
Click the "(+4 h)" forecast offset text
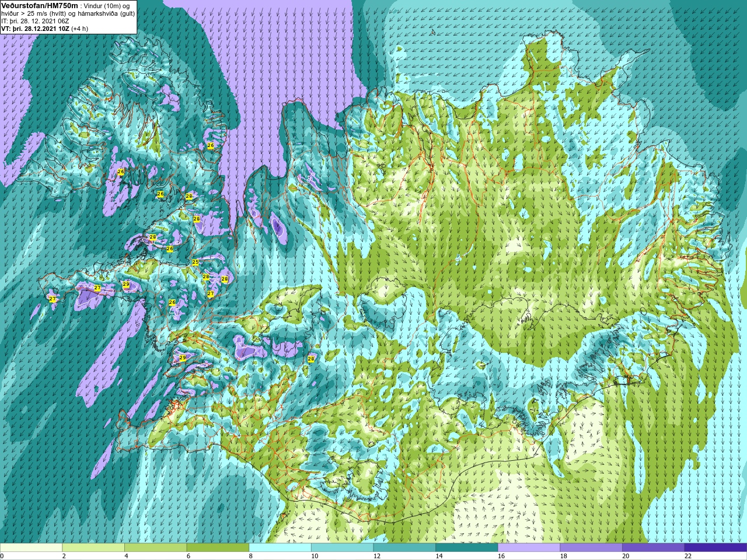[80, 29]
